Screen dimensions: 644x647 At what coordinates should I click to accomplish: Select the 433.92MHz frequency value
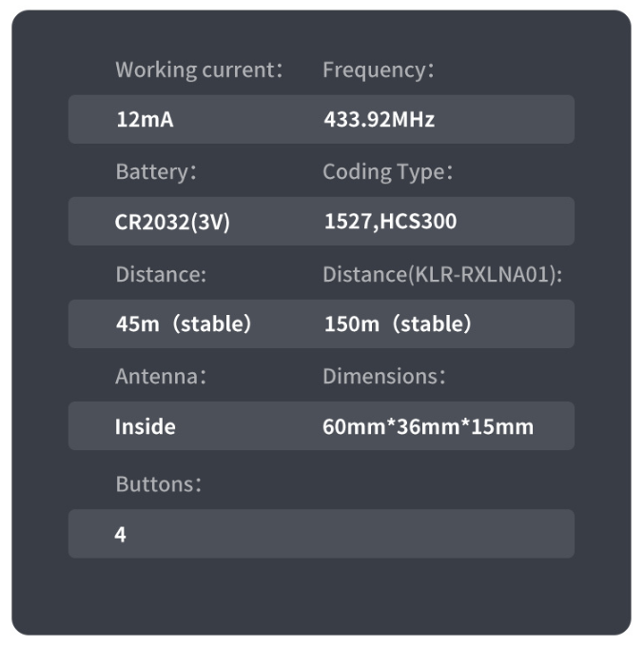[x=379, y=120]
